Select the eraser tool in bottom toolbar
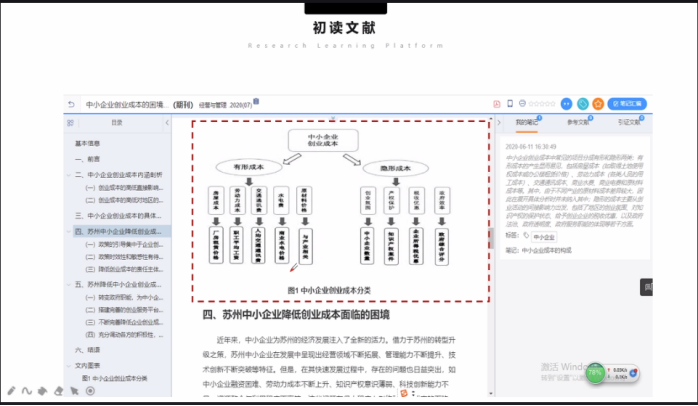Image resolution: width=698 pixels, height=406 pixels. click(59, 390)
